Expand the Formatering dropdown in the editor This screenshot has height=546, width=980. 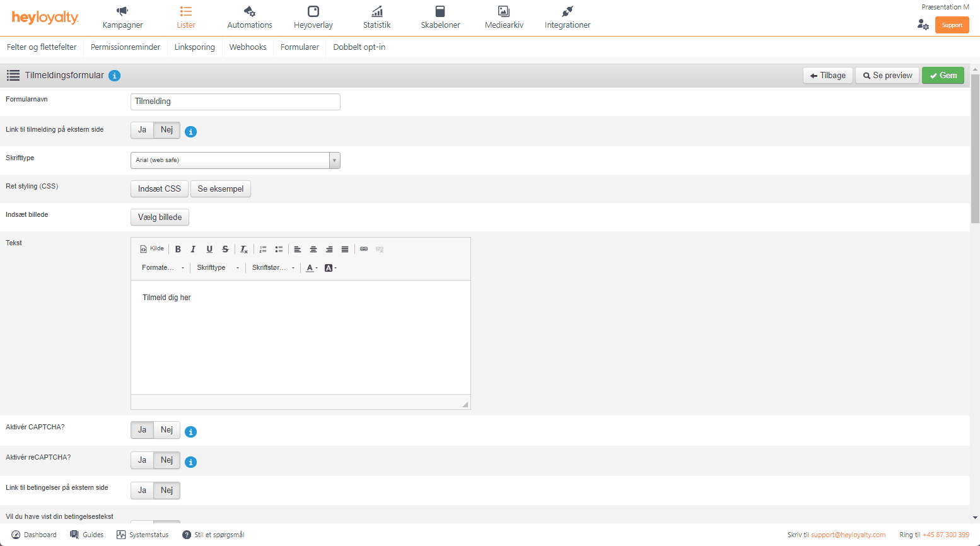coord(163,268)
